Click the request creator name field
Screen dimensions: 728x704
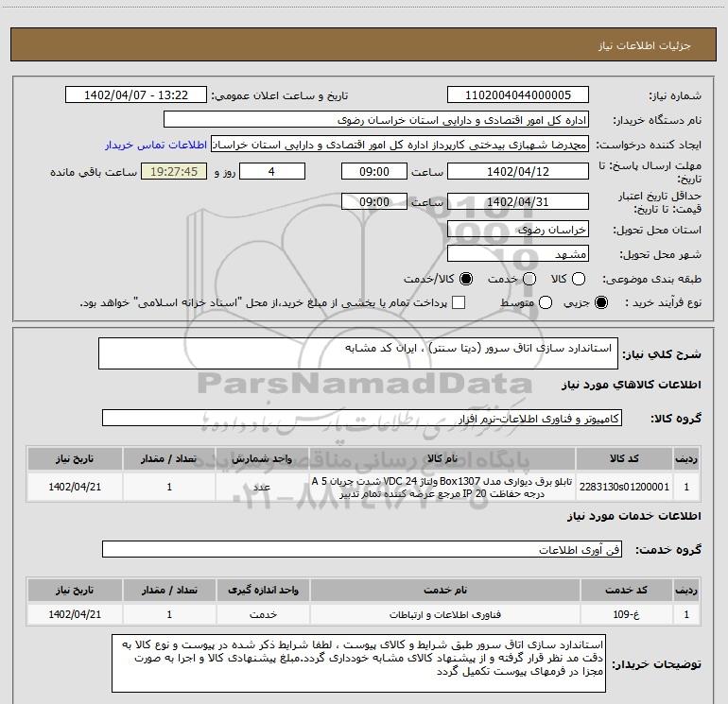pos(400,145)
